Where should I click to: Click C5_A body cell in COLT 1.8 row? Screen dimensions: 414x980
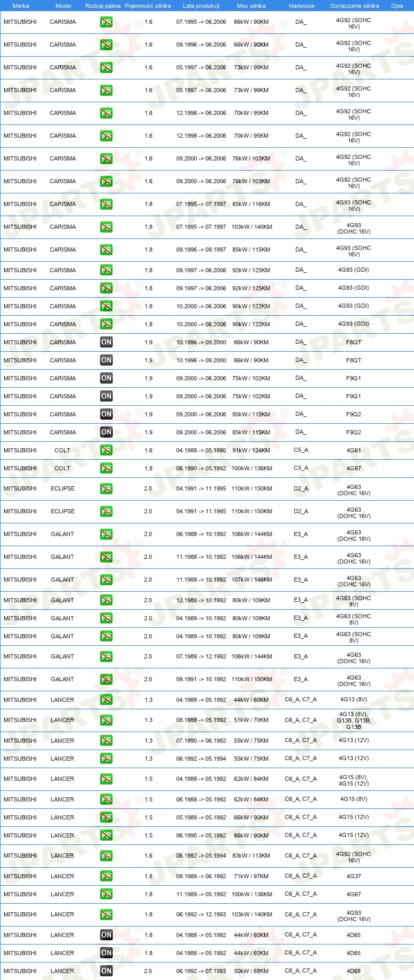tap(301, 468)
